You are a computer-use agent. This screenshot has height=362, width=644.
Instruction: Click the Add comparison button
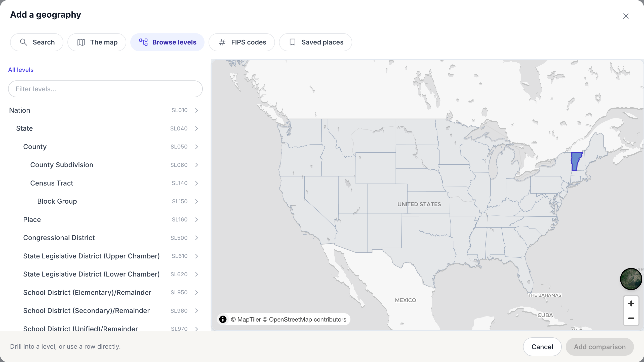click(600, 347)
